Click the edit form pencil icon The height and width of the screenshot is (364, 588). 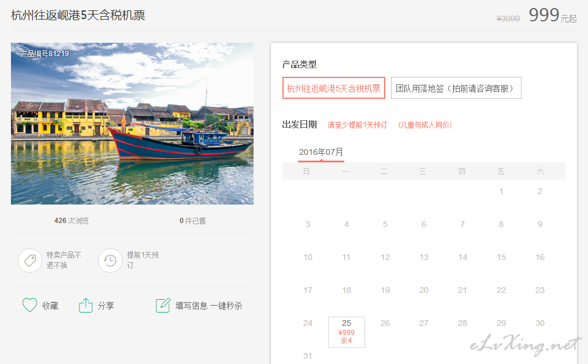163,306
